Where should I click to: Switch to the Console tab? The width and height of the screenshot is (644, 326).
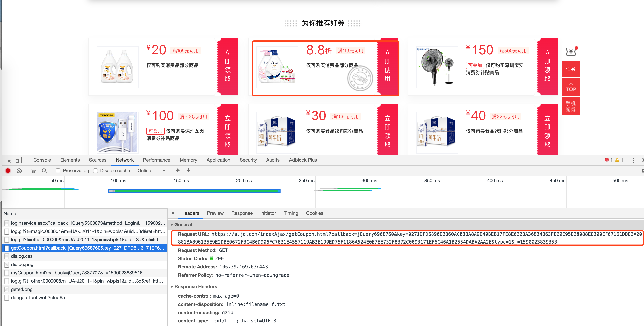pyautogui.click(x=42, y=160)
